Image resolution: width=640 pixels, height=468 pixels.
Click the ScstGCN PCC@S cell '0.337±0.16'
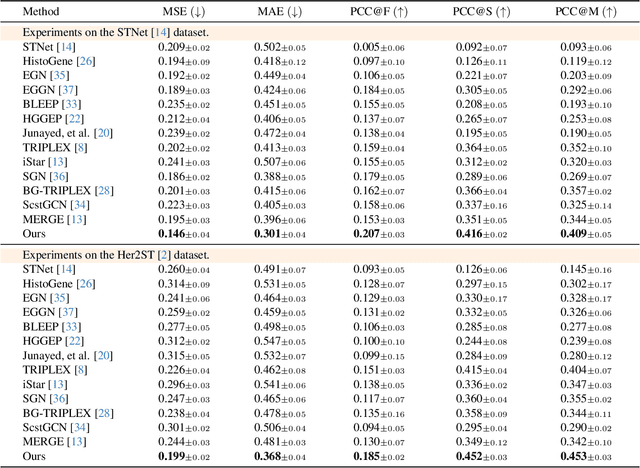[x=482, y=205]
